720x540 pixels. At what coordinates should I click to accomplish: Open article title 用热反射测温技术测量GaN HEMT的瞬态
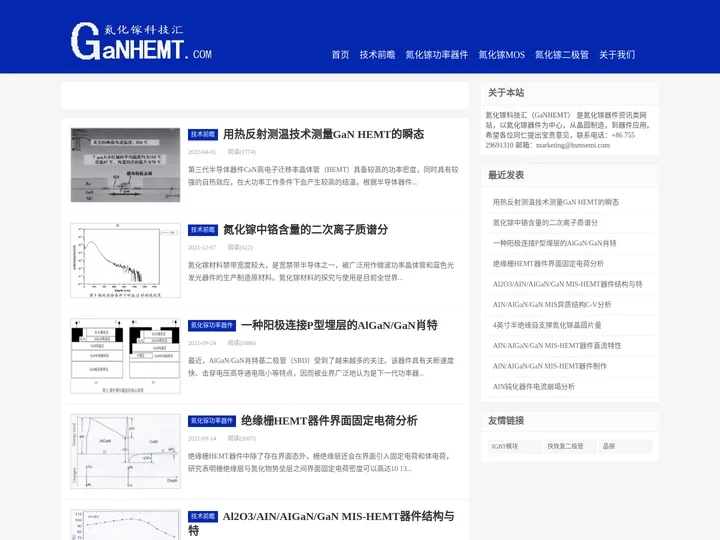323,134
